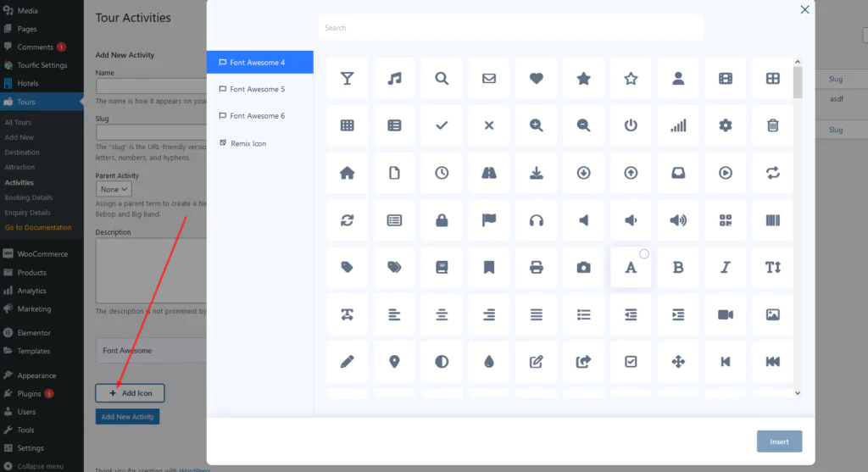This screenshot has height=472, width=868.
Task: Choose the water droplet tint icon
Action: 489,362
